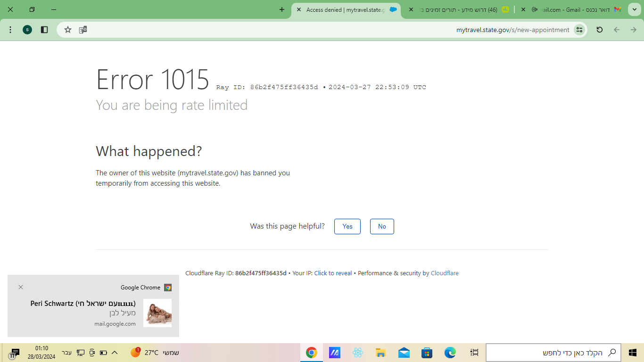Close the Gmail tab

tap(523, 9)
